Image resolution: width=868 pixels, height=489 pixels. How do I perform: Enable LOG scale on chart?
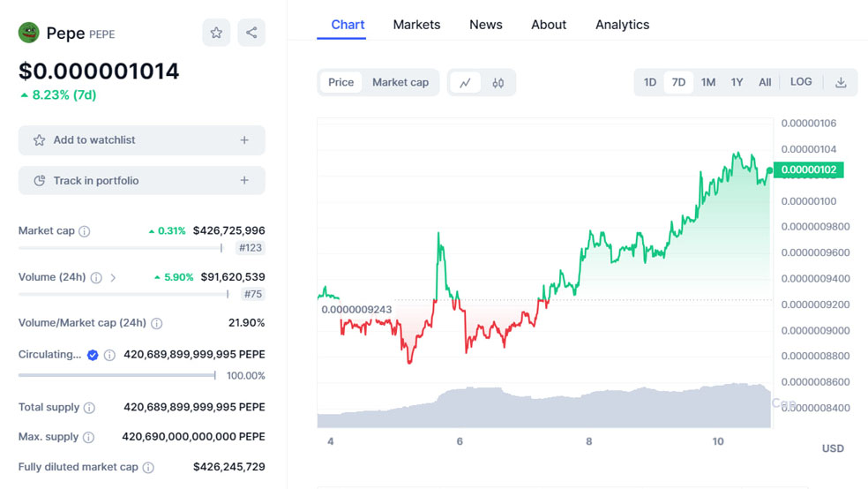801,82
